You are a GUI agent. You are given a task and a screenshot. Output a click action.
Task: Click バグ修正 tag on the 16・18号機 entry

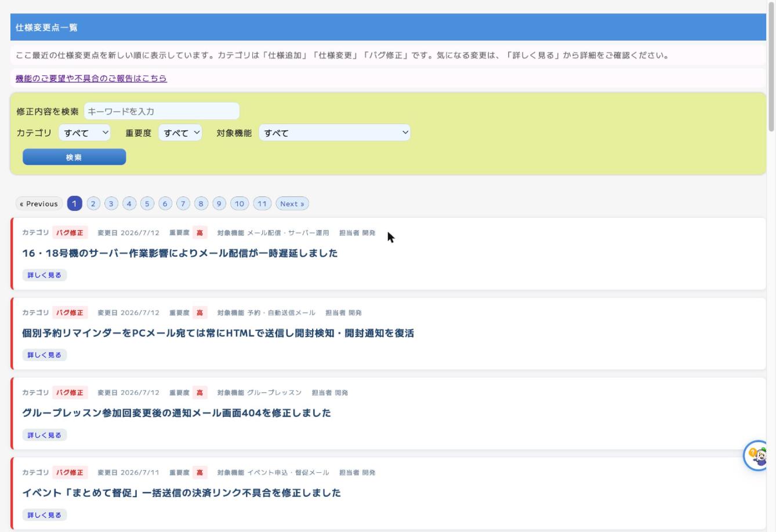coord(70,233)
